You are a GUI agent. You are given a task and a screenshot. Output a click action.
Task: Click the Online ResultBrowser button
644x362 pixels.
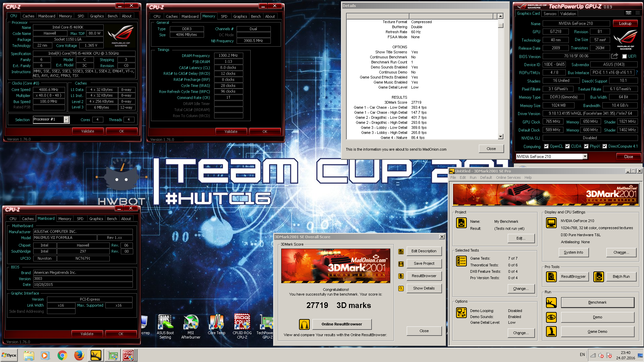click(342, 324)
